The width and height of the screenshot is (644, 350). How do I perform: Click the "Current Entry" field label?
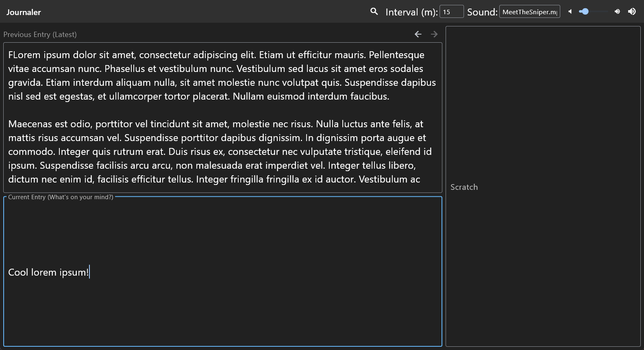[61, 197]
